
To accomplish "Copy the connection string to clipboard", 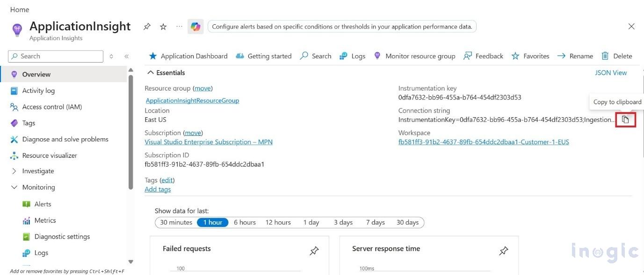I will click(625, 120).
